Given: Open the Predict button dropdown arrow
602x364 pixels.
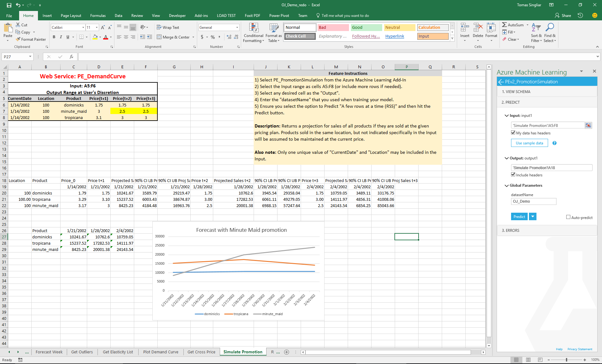Looking at the screenshot, I should click(x=533, y=216).
